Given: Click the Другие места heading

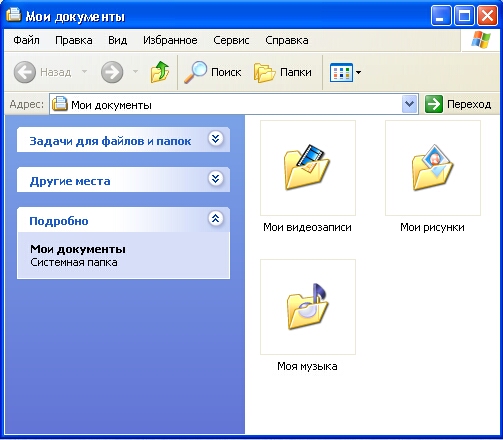Looking at the screenshot, I should click(70, 181).
